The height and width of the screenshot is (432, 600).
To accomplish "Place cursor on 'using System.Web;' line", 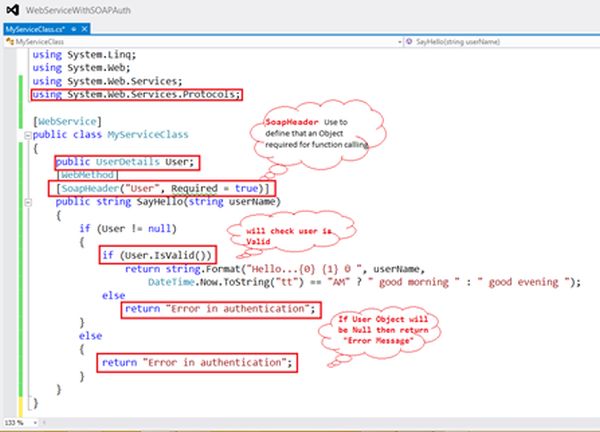I will pos(82,68).
